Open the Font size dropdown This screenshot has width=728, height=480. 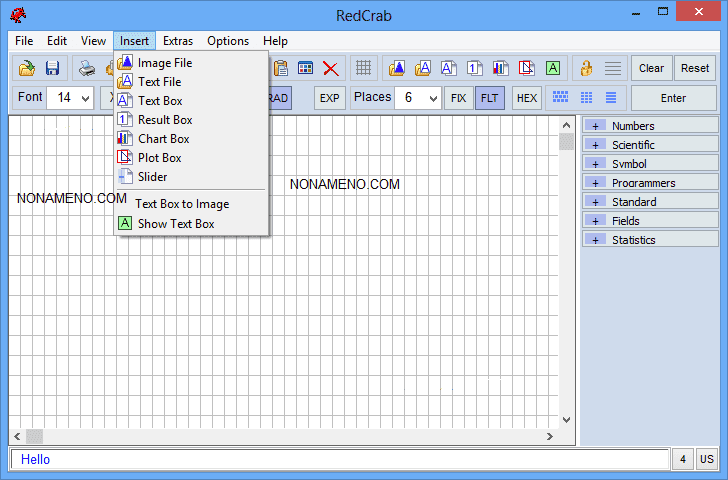[x=84, y=98]
